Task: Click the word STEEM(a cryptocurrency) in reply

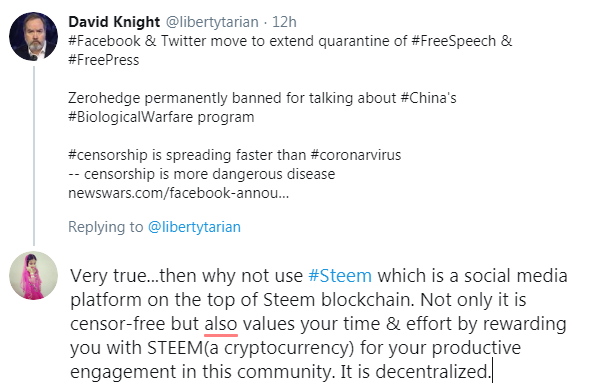Action: coord(251,348)
